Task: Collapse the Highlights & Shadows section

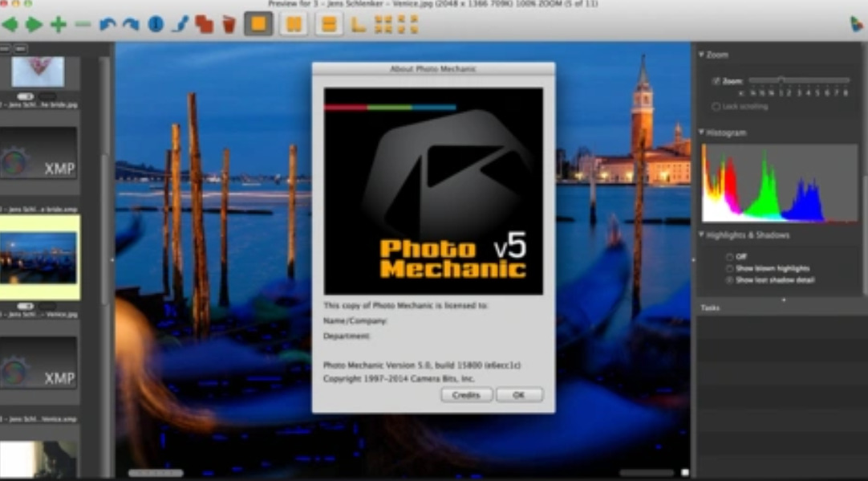Action: [701, 235]
